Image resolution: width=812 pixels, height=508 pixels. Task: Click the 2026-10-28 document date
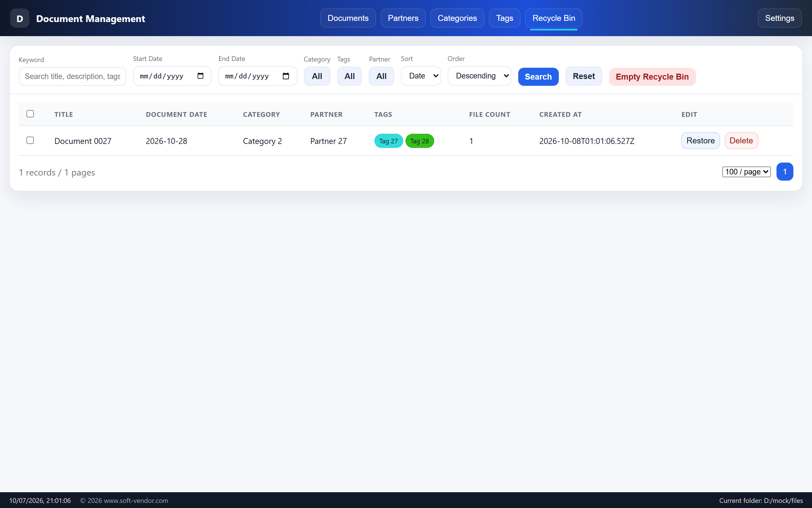[166, 141]
